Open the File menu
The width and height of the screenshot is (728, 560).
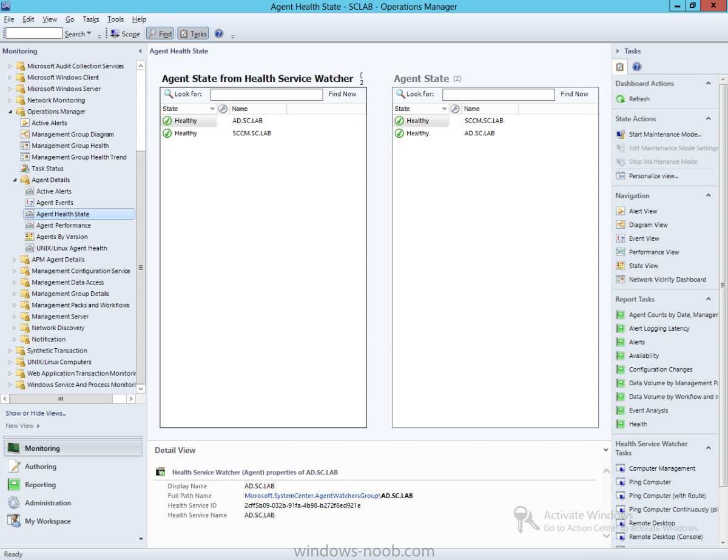click(9, 19)
